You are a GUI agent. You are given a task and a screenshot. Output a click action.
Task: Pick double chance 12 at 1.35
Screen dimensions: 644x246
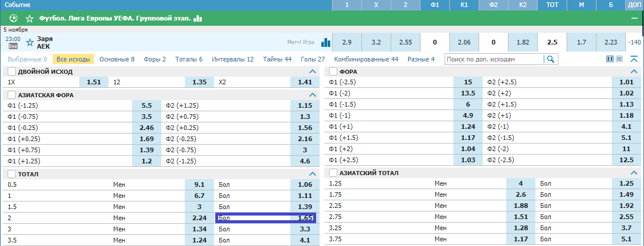click(199, 82)
